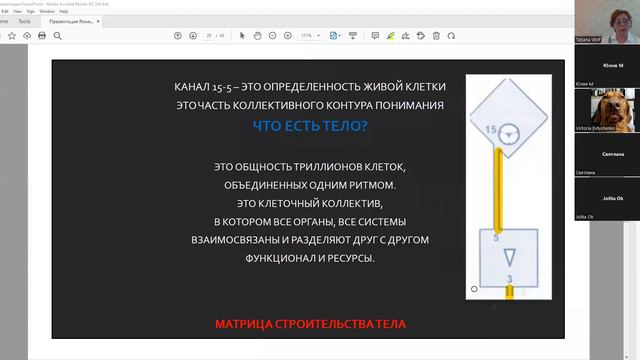The width and height of the screenshot is (640, 360).
Task: Click the trash delete icon
Action: click(x=436, y=36)
